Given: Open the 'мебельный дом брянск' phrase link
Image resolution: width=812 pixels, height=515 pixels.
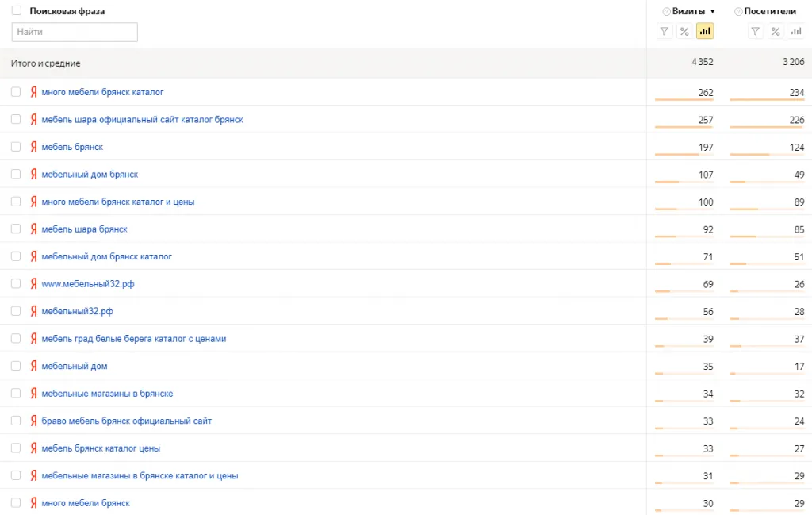Looking at the screenshot, I should click(x=90, y=175).
